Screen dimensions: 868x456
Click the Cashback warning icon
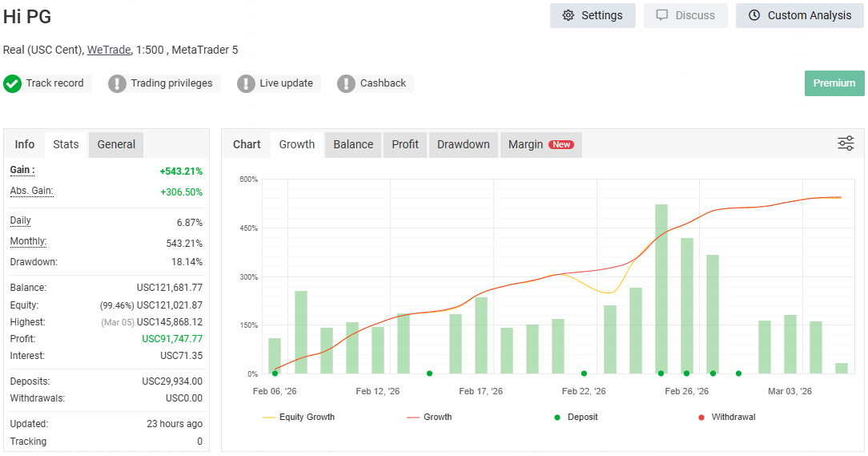(346, 83)
